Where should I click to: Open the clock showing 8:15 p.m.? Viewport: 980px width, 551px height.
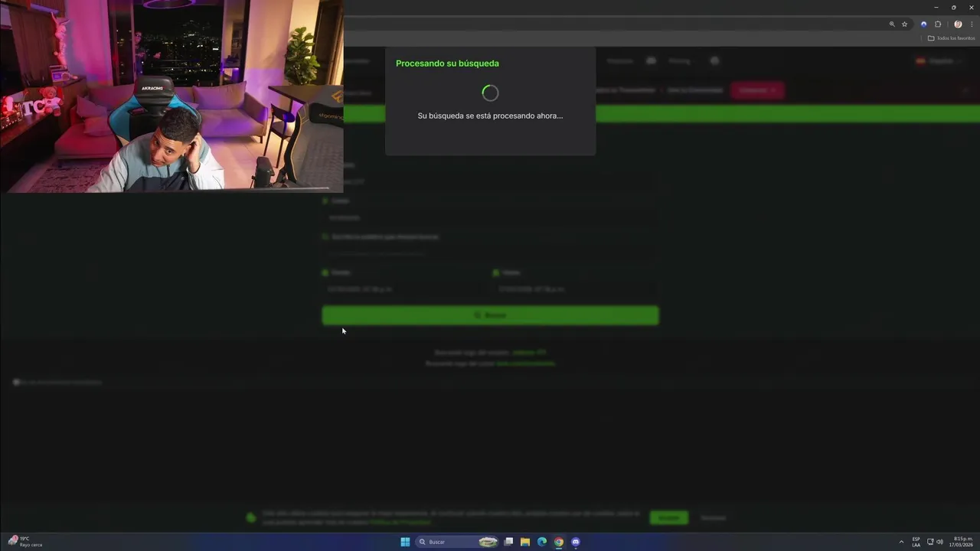[962, 542]
